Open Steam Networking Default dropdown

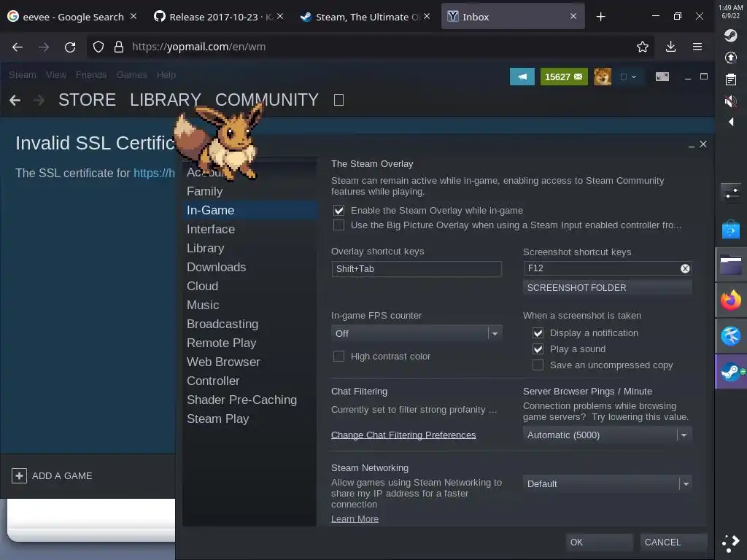click(x=608, y=484)
